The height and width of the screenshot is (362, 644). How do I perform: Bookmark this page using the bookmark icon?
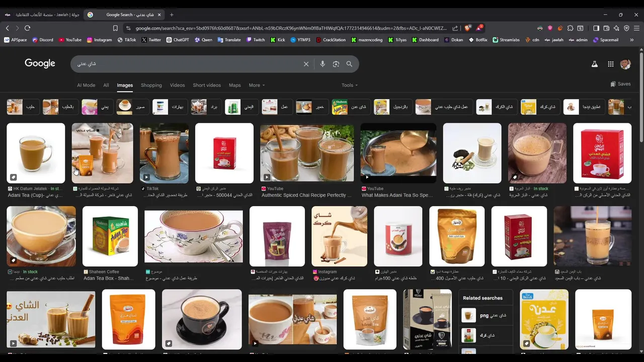pyautogui.click(x=115, y=28)
